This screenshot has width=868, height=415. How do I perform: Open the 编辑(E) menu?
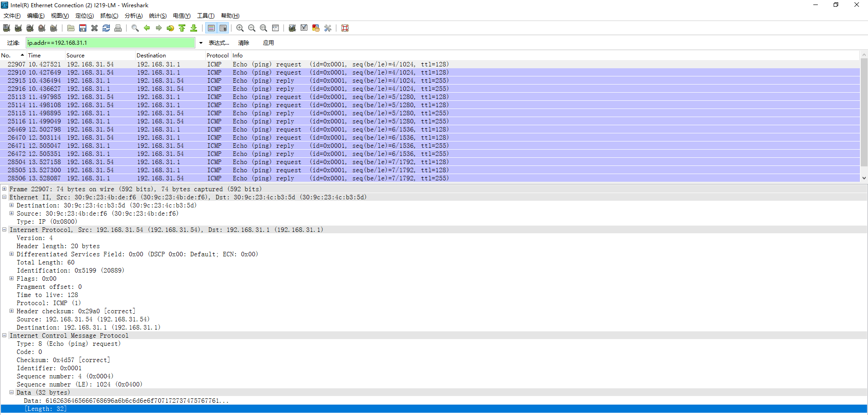[36, 16]
